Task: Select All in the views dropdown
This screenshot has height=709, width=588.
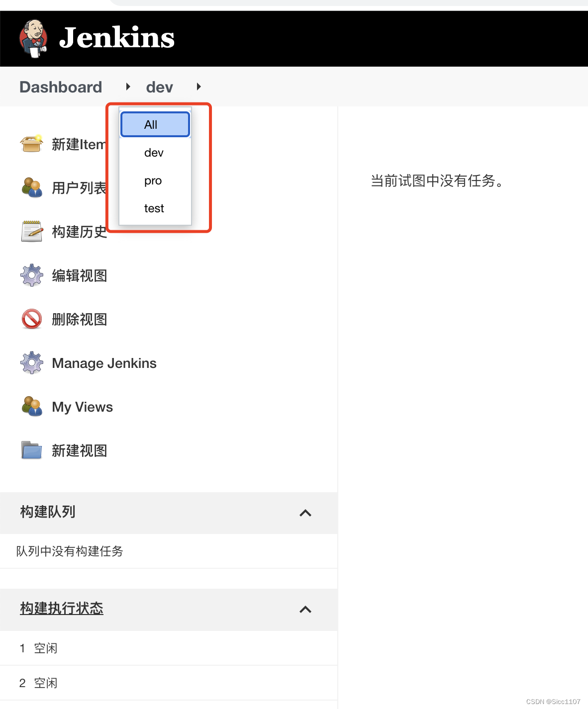Action: tap(155, 124)
